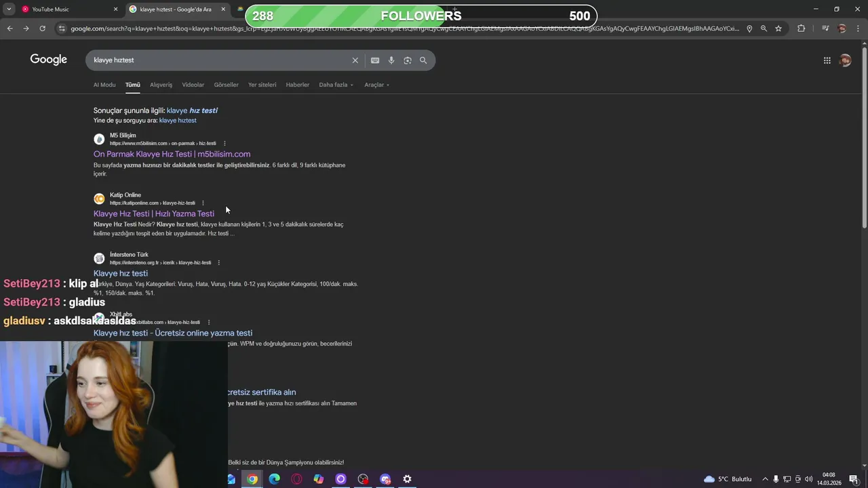Close the YouTube Music tab
This screenshot has height=488, width=868.
[115, 9]
